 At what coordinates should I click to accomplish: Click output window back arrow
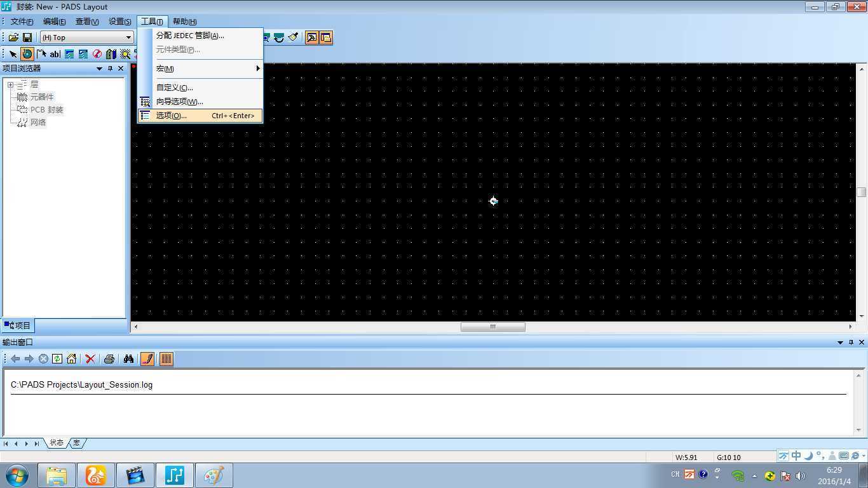(x=16, y=359)
